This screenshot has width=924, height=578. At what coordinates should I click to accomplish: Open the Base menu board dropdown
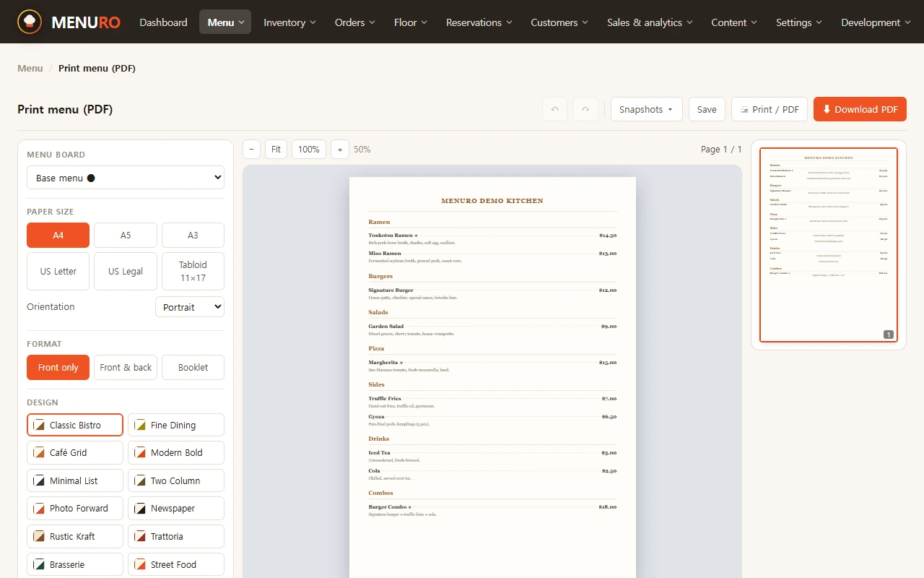[126, 178]
